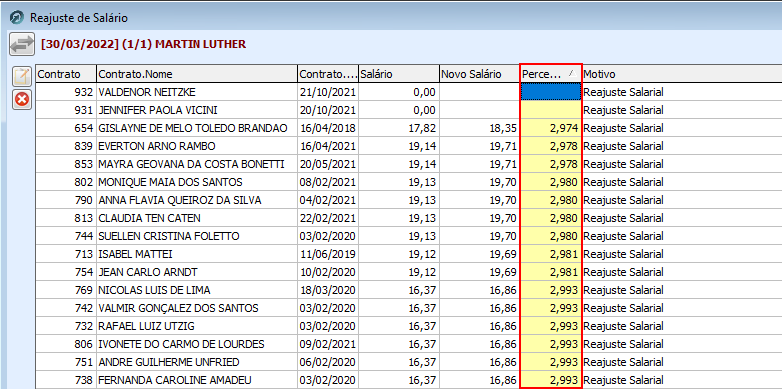Viewport: 782px width, 389px height.
Task: Click the [30/03/2022] (1/1) MARTIN LUTHER header
Action: (144, 44)
